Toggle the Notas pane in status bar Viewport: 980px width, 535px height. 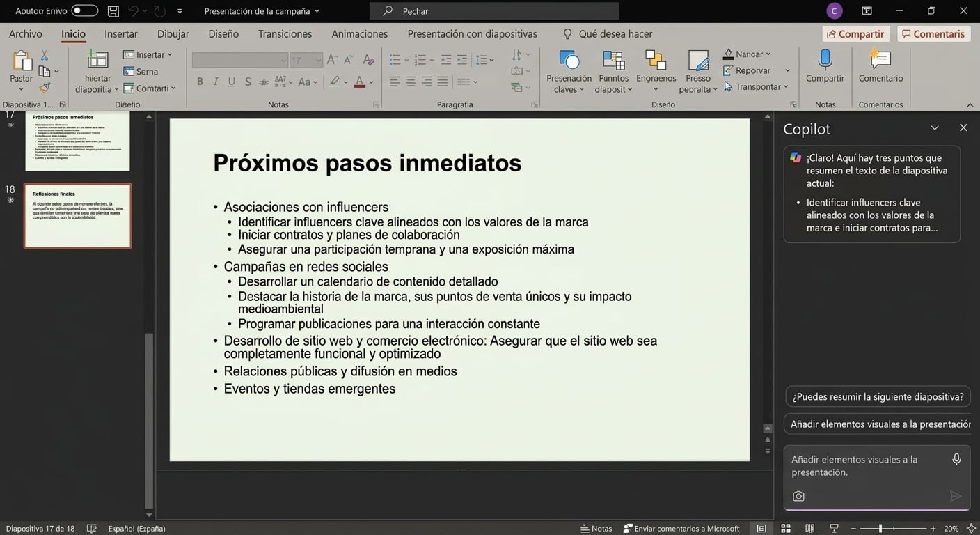596,528
